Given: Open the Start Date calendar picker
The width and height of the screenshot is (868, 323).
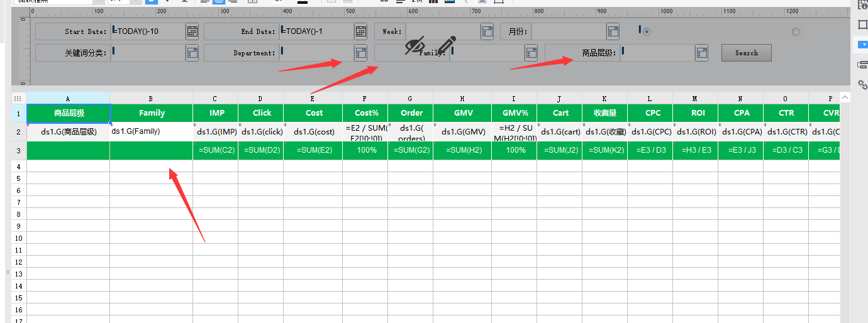Looking at the screenshot, I should [192, 31].
